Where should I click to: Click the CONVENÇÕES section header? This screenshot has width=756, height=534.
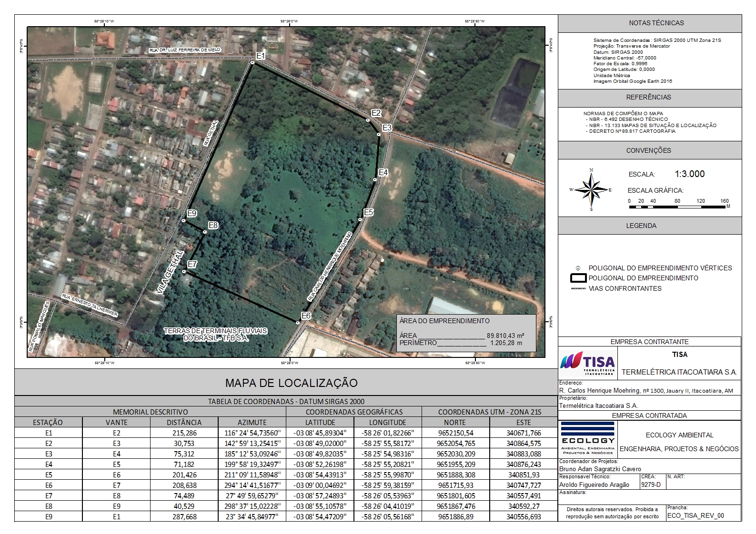[649, 150]
